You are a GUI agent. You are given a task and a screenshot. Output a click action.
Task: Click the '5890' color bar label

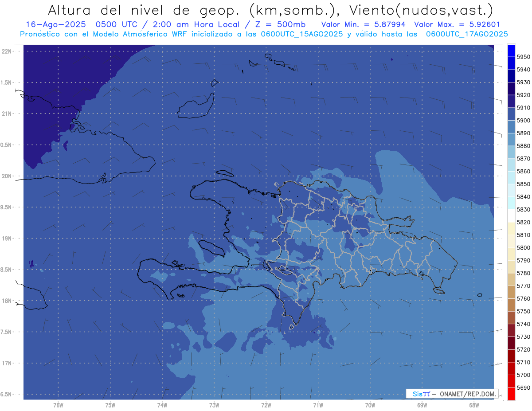523,133
